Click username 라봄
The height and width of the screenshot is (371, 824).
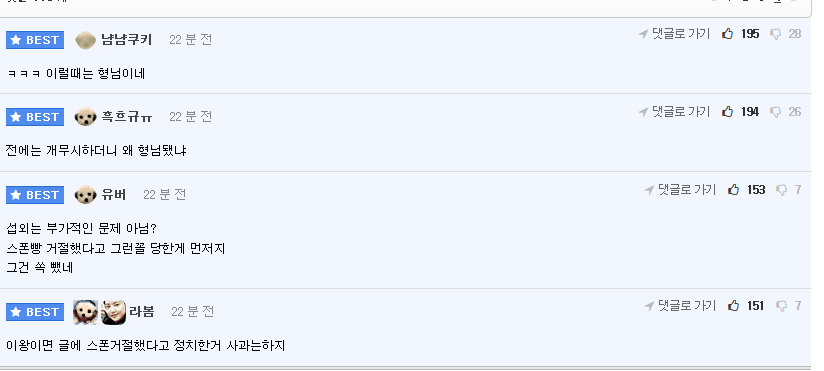pyautogui.click(x=141, y=312)
